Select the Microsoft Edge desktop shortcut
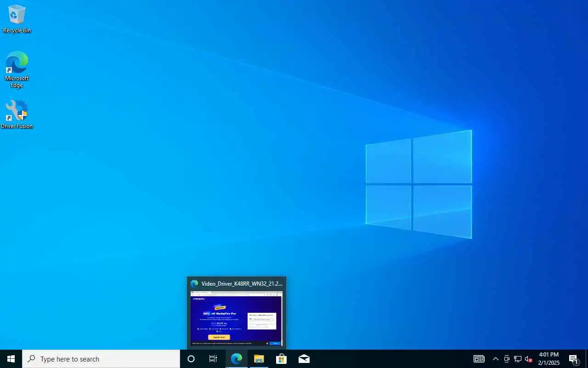 tap(17, 69)
